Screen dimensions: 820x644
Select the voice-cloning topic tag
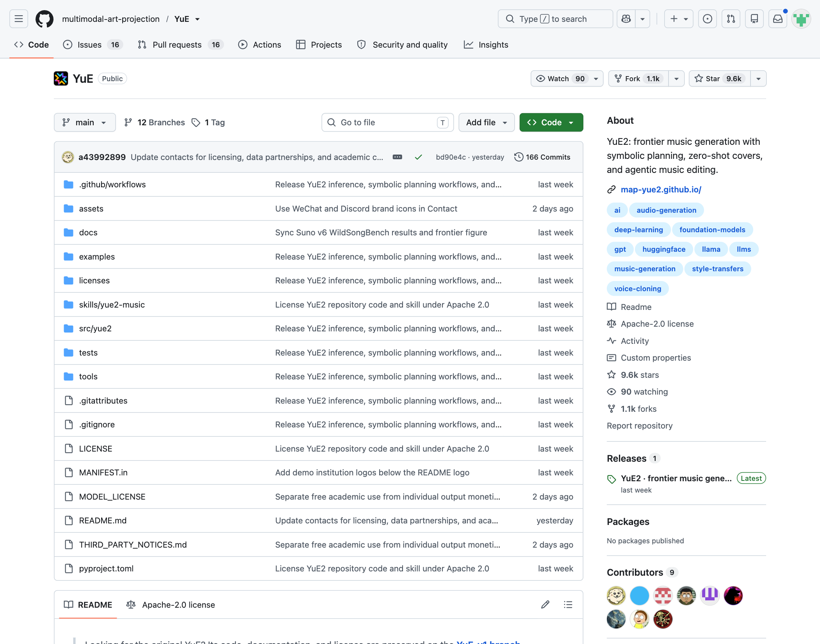click(638, 288)
